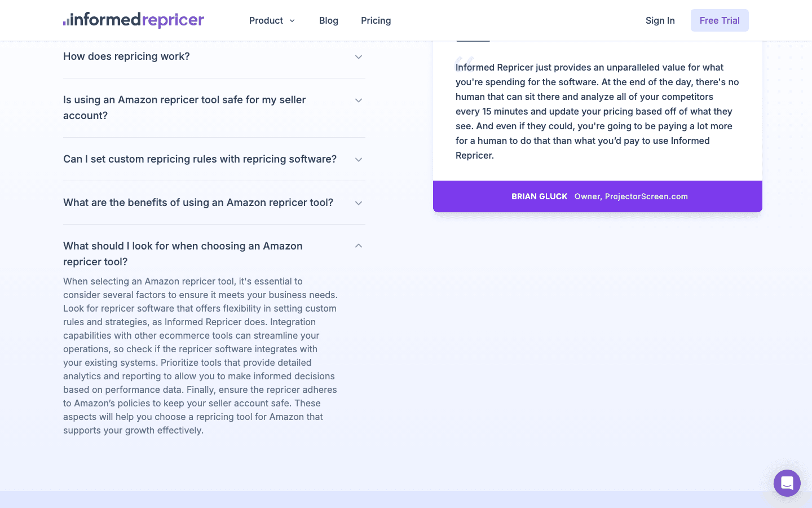Start a Free Trial

[720, 20]
